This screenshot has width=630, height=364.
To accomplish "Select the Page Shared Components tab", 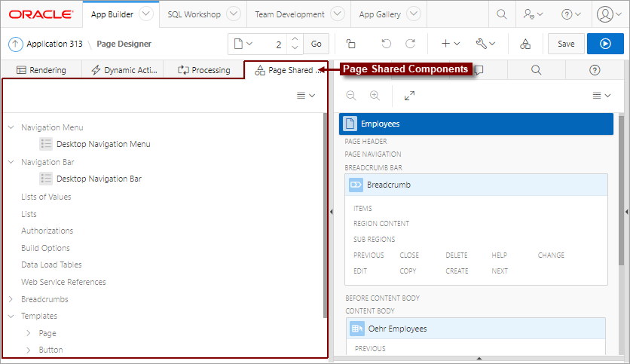I will [286, 70].
